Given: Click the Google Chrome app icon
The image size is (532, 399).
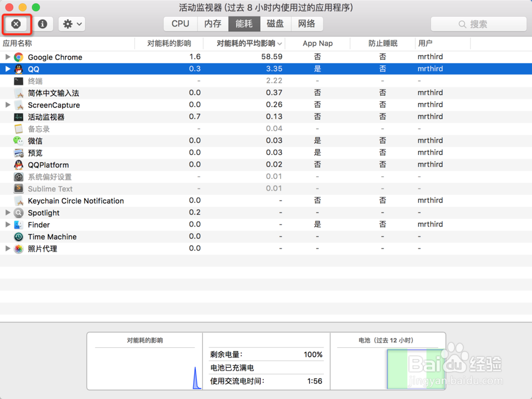Looking at the screenshot, I should tap(18, 57).
